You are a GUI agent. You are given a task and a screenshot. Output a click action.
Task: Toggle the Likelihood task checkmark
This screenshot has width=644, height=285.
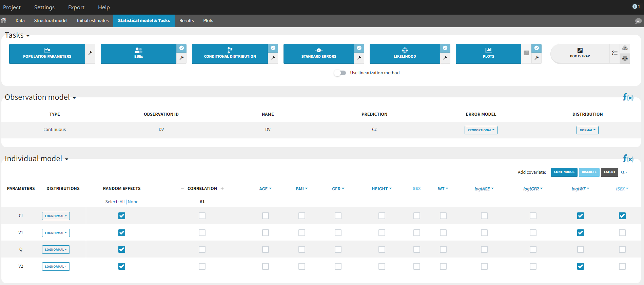(446, 48)
